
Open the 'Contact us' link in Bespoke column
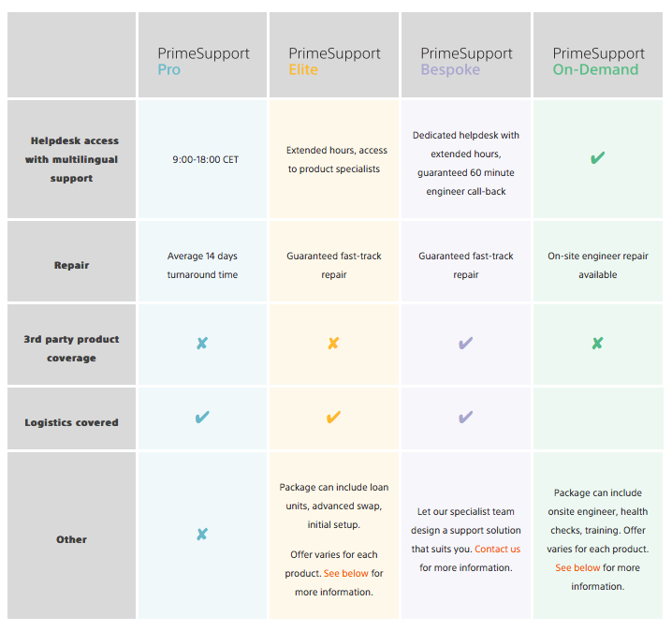(497, 550)
